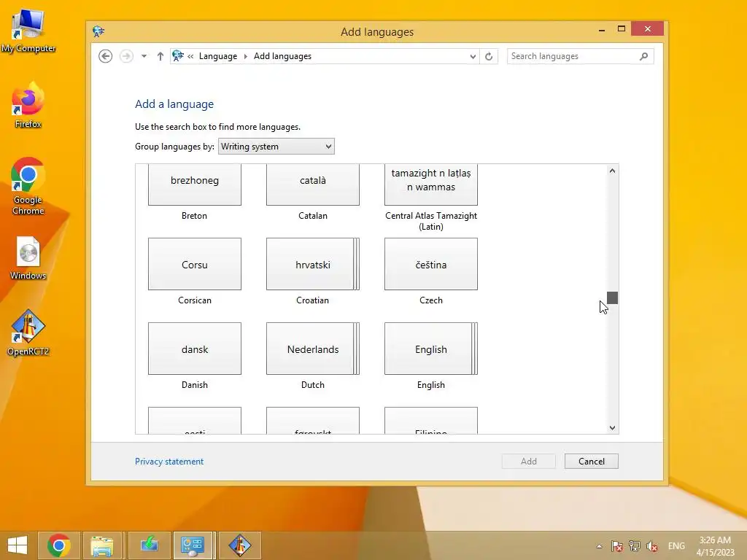
Task: Click the Add languages breadcrumb
Action: point(282,56)
